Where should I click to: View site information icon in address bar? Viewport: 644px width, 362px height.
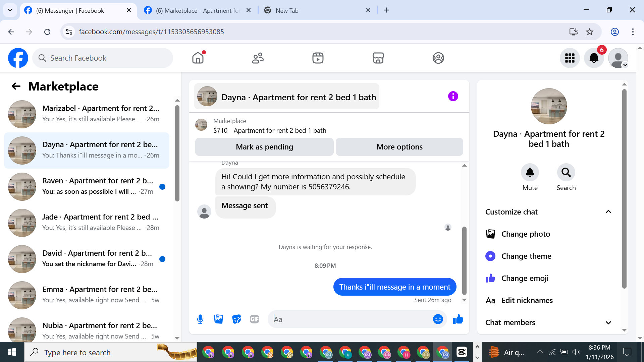click(69, 32)
